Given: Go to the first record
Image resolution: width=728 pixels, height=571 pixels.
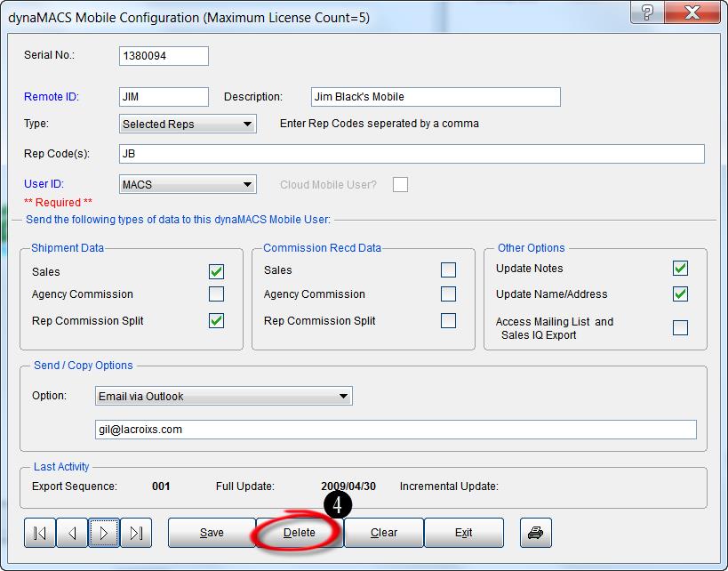Looking at the screenshot, I should click(40, 533).
